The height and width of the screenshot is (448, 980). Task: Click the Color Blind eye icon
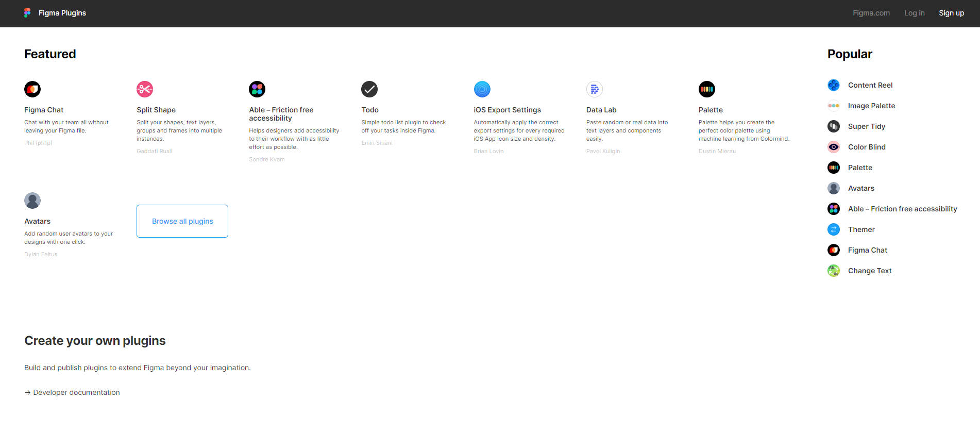coord(833,147)
